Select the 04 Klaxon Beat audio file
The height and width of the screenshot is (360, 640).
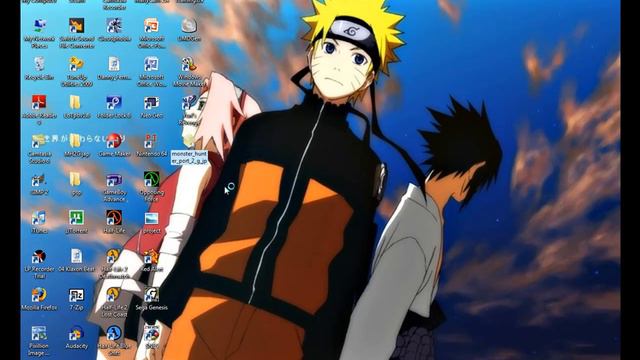(76, 260)
